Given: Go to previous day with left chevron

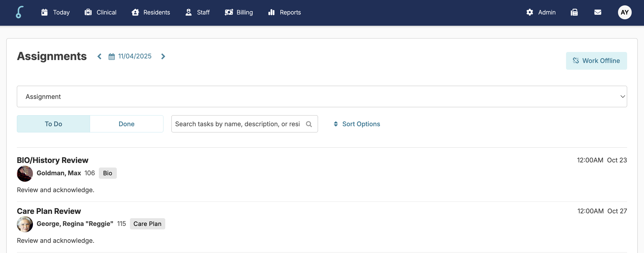Looking at the screenshot, I should pos(99,56).
